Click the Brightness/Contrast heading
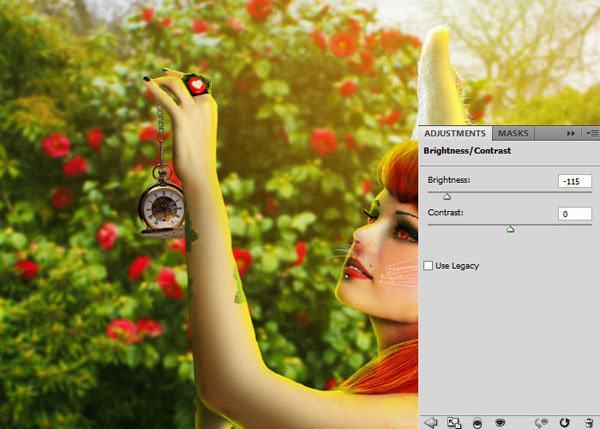600x429 pixels. tap(467, 151)
